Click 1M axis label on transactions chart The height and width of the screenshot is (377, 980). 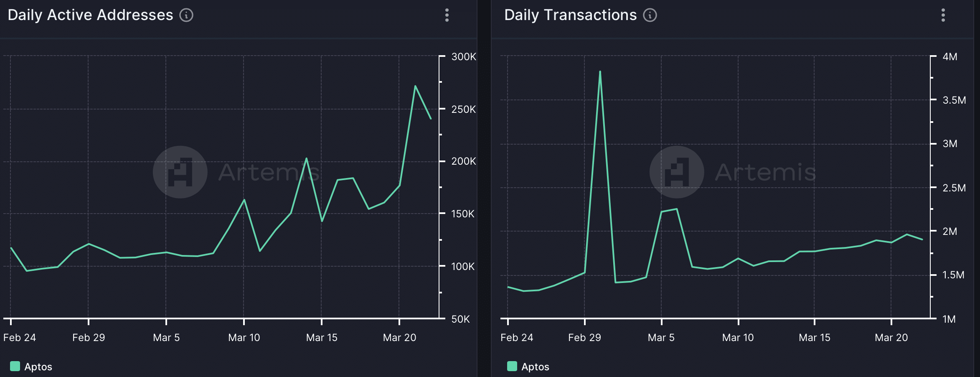click(949, 319)
